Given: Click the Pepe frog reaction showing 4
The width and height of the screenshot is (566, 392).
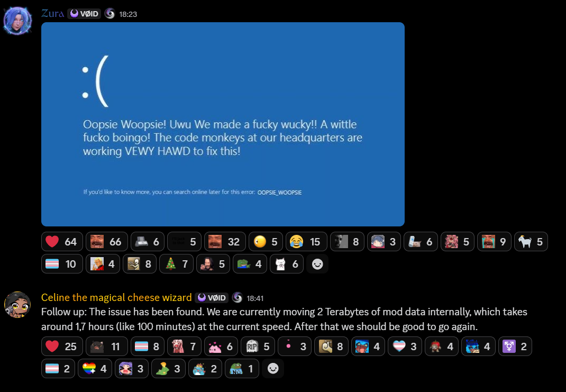Looking at the screenshot, I should tap(250, 264).
